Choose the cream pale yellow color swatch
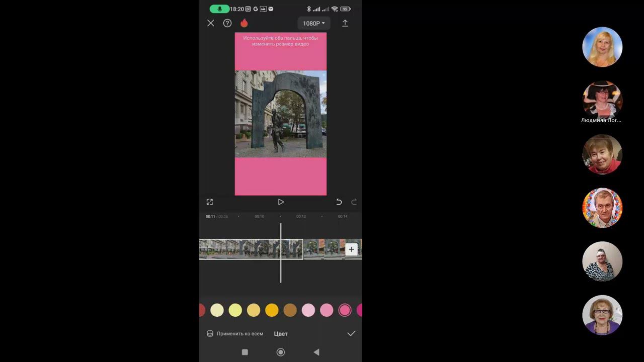 (217, 310)
